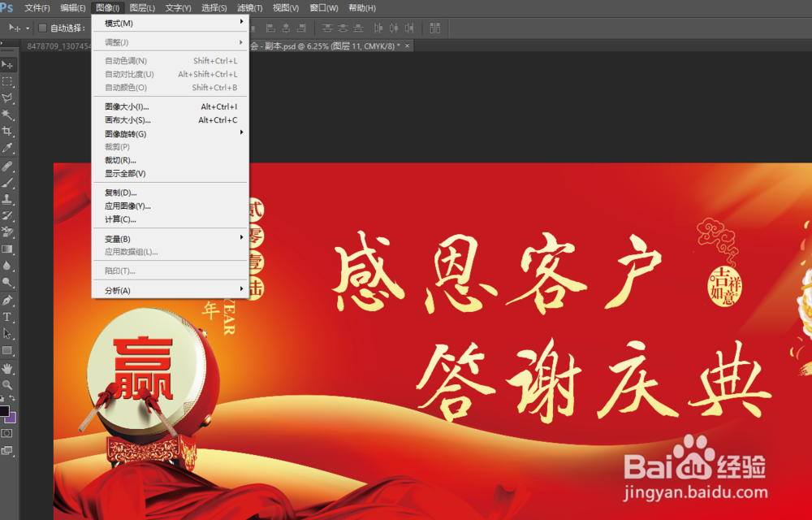Select the Type tool
The height and width of the screenshot is (520, 812).
point(7,317)
